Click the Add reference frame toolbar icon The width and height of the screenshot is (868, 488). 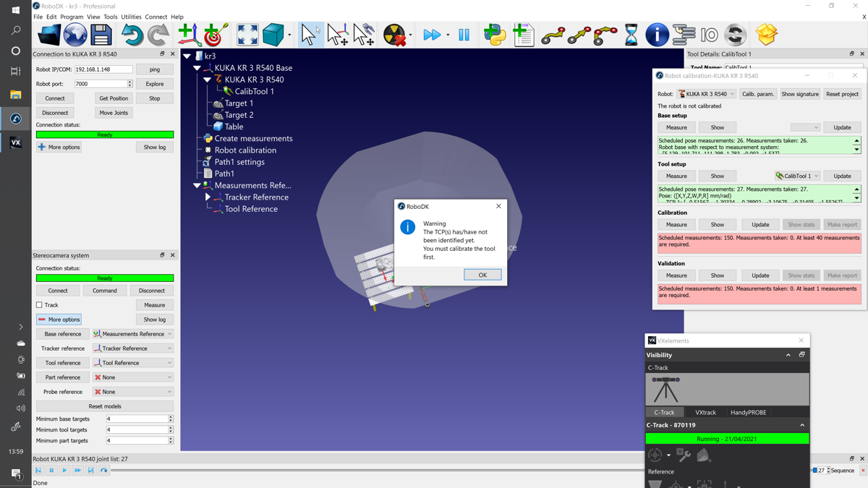click(x=187, y=35)
